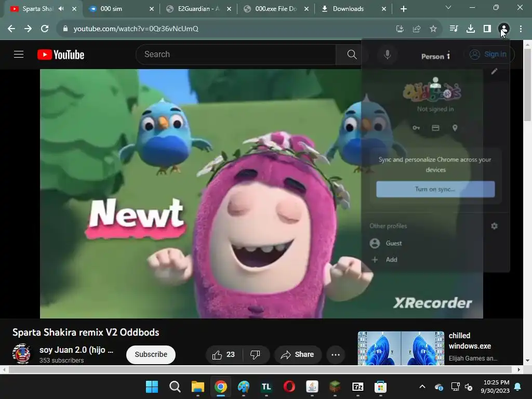Click the install app icon in address bar
Image resolution: width=532 pixels, height=399 pixels.
click(400, 29)
